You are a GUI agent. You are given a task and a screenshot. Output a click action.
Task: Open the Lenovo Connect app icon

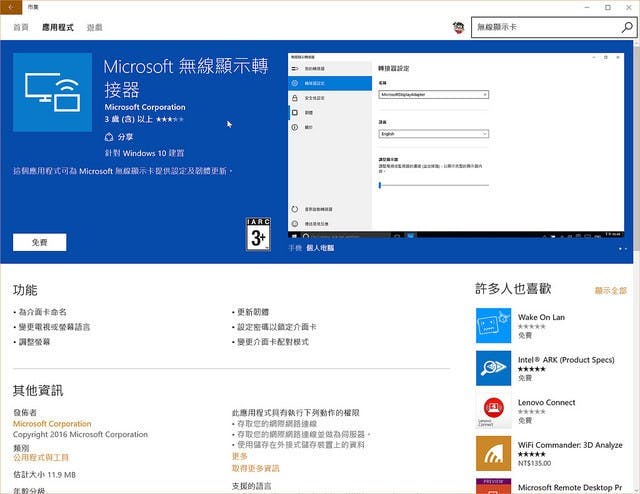[493, 410]
